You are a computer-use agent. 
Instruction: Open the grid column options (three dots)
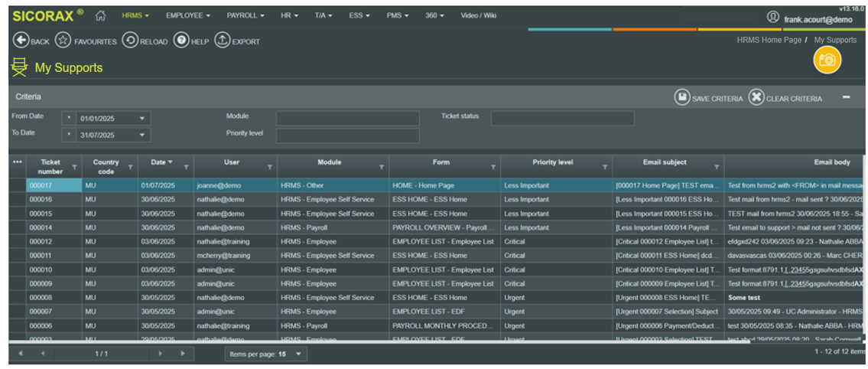pos(17,162)
